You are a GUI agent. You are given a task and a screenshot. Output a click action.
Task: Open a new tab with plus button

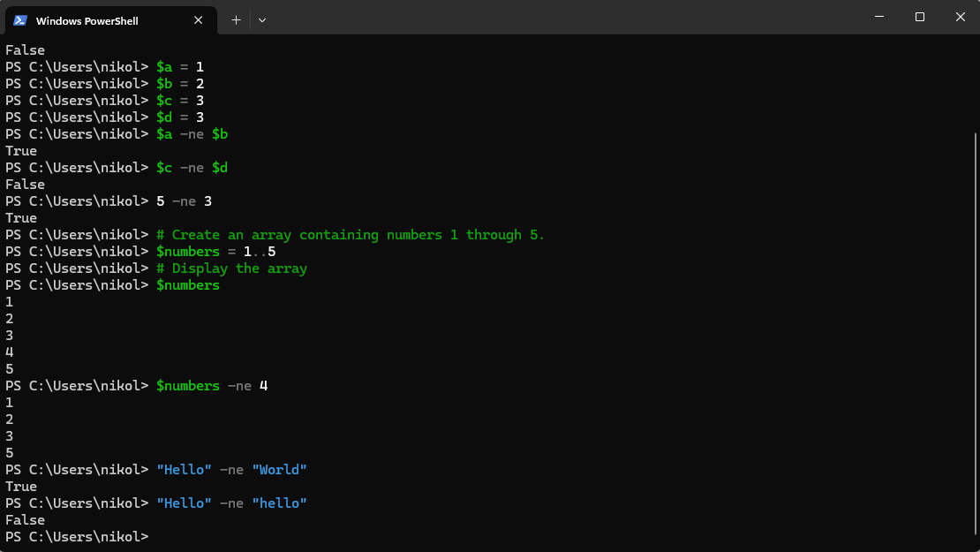(236, 20)
